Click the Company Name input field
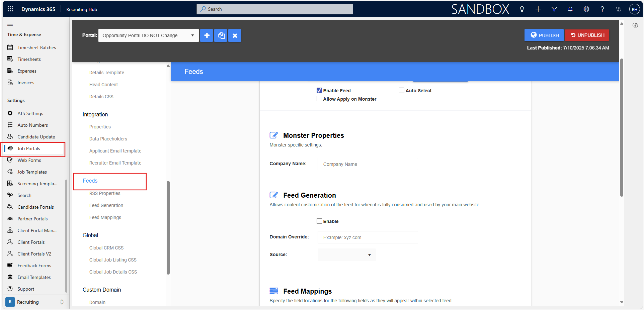 pyautogui.click(x=368, y=164)
